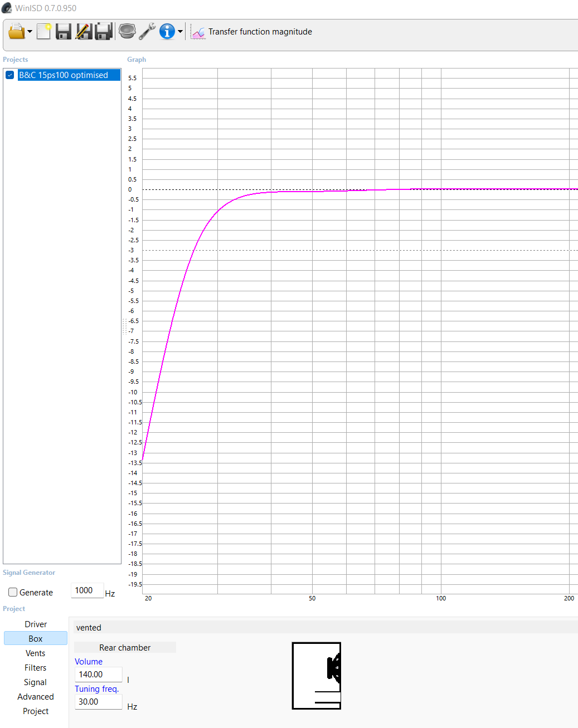Click the volume unit 'l' link
Image resolution: width=578 pixels, height=728 pixels.
pos(128,680)
